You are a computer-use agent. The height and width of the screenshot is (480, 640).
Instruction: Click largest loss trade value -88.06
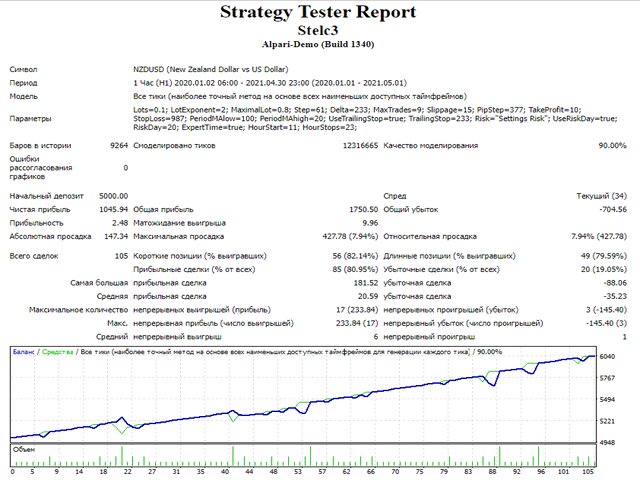coord(615,283)
